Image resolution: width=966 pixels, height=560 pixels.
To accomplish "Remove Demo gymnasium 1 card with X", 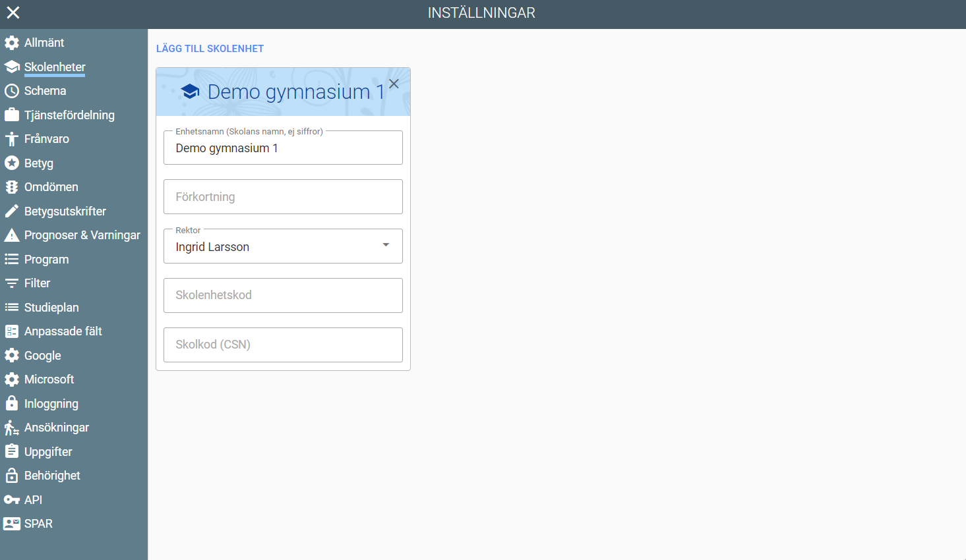I will (394, 84).
